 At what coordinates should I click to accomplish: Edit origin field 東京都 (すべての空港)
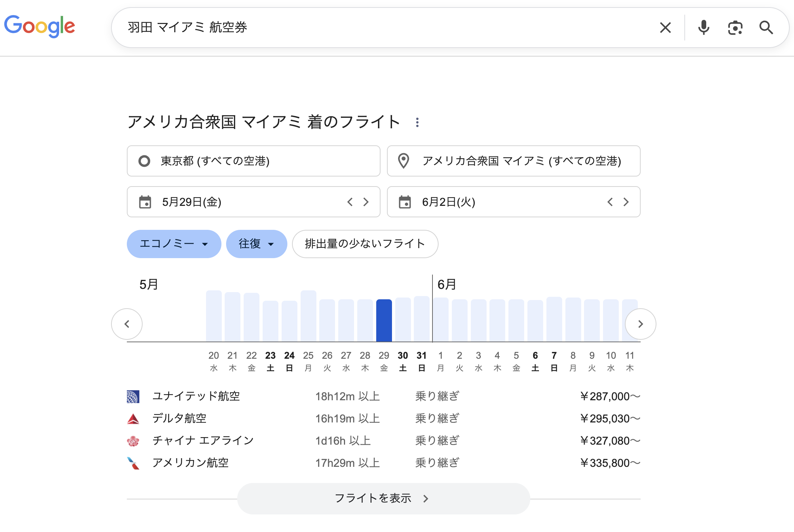(x=254, y=161)
